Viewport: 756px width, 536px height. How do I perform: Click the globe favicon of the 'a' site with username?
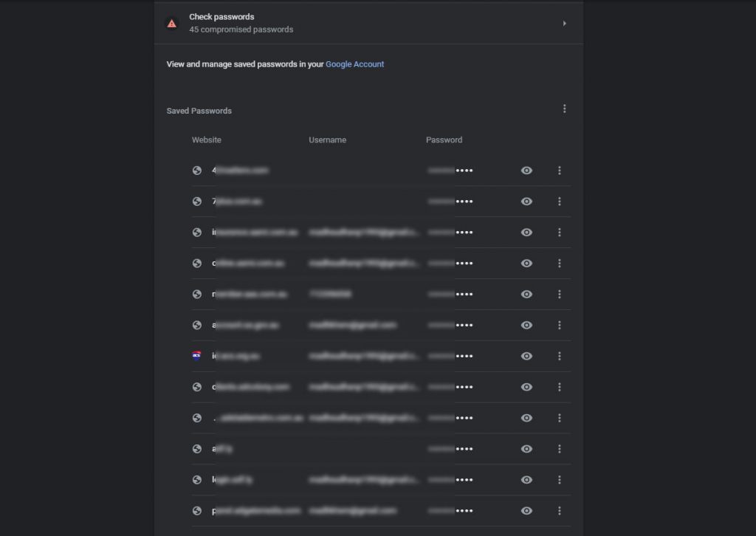tap(196, 325)
